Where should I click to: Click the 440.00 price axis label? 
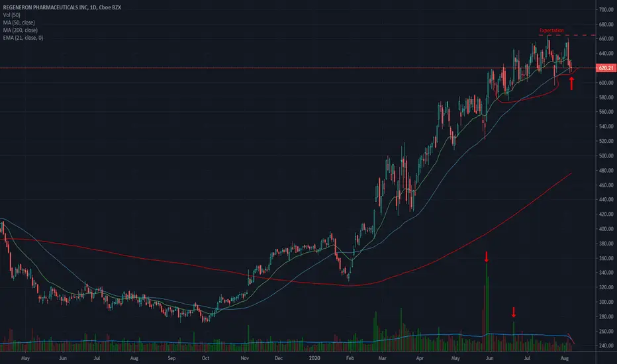point(606,199)
